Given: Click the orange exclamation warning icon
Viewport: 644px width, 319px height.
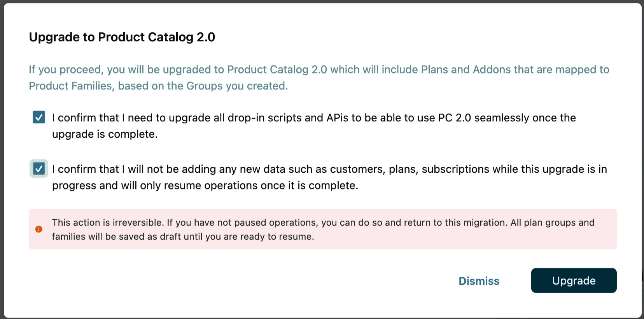Looking at the screenshot, I should [39, 229].
